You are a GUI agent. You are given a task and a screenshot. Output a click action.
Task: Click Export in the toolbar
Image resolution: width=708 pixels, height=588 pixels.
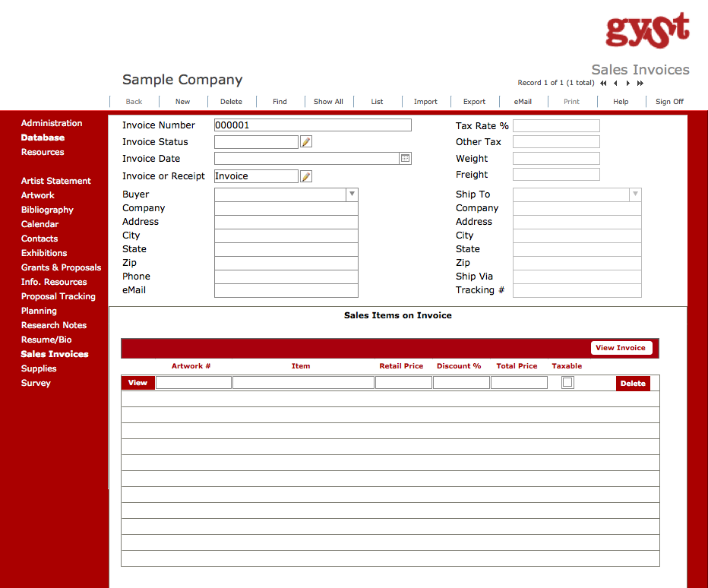click(474, 102)
